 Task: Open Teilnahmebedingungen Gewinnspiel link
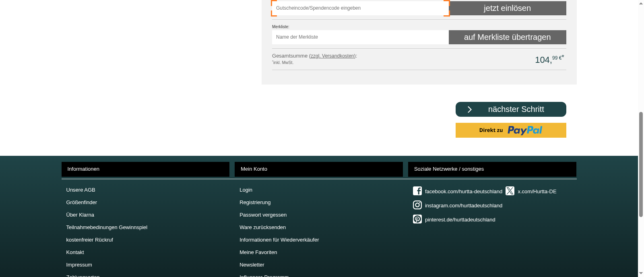click(107, 227)
